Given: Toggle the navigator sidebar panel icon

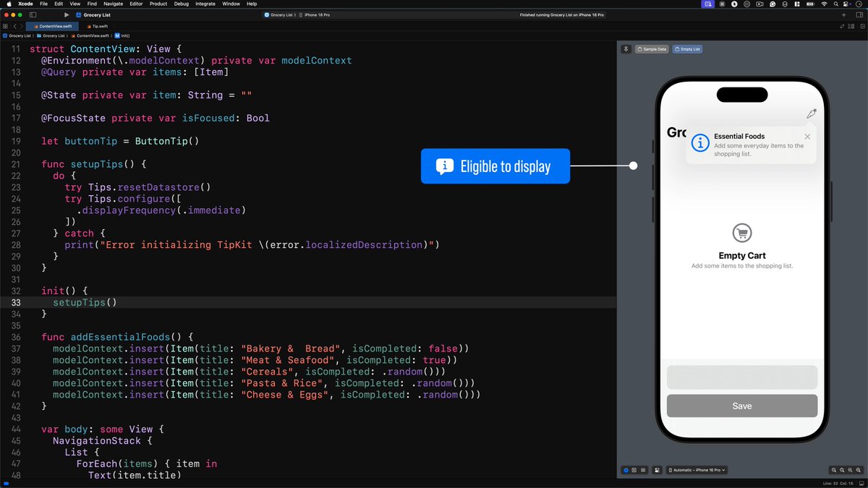Looking at the screenshot, I should [33, 14].
